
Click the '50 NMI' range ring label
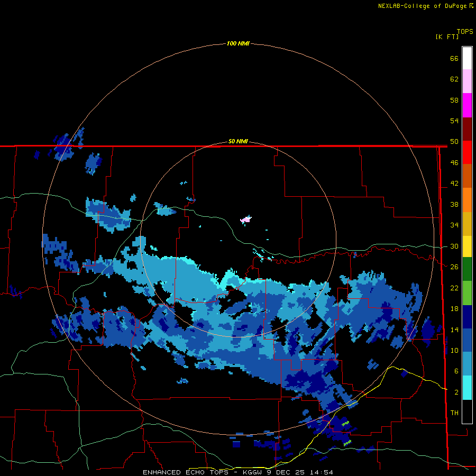(x=238, y=141)
